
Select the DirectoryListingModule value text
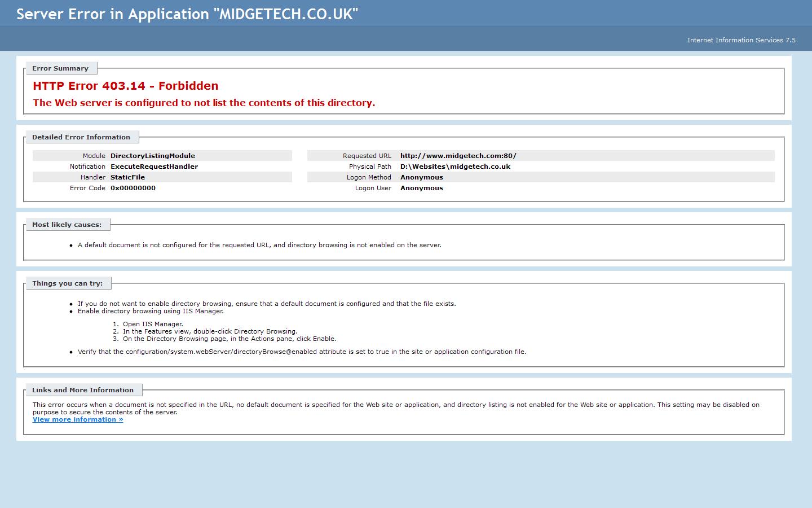click(x=152, y=156)
